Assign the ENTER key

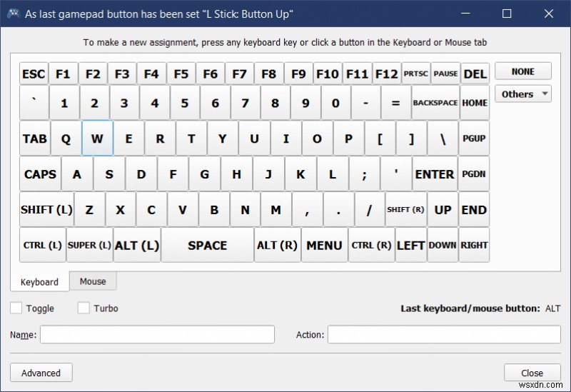435,174
